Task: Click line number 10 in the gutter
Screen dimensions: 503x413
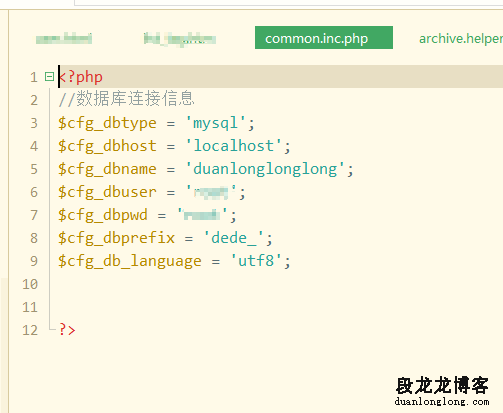Action: pos(30,284)
